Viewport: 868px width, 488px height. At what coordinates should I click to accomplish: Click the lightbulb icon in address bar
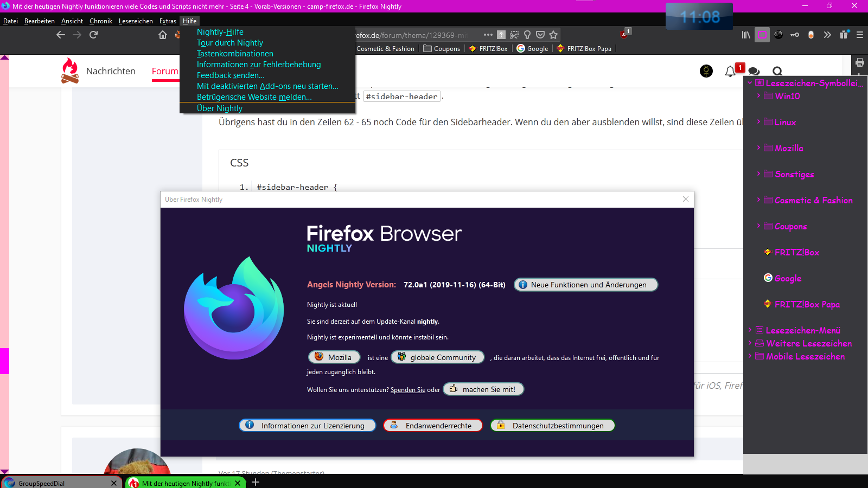527,35
